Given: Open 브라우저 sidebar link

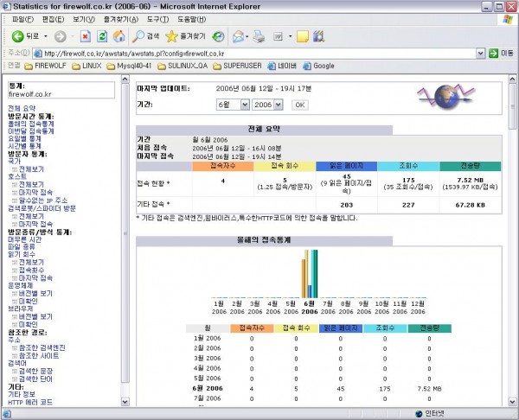Looking at the screenshot, I should 20,309.
